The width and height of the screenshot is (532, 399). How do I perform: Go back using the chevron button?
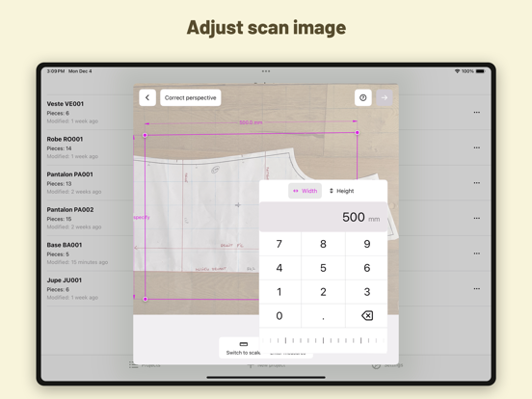(147, 97)
